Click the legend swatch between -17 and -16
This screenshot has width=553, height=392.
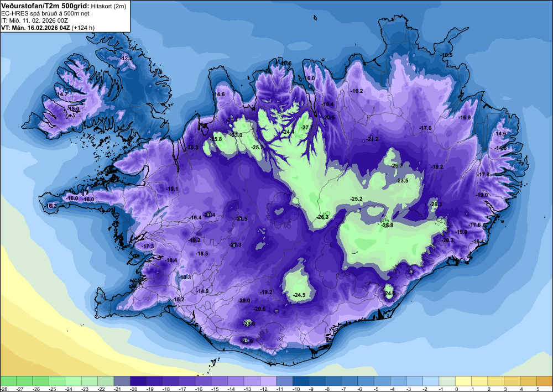(187, 381)
